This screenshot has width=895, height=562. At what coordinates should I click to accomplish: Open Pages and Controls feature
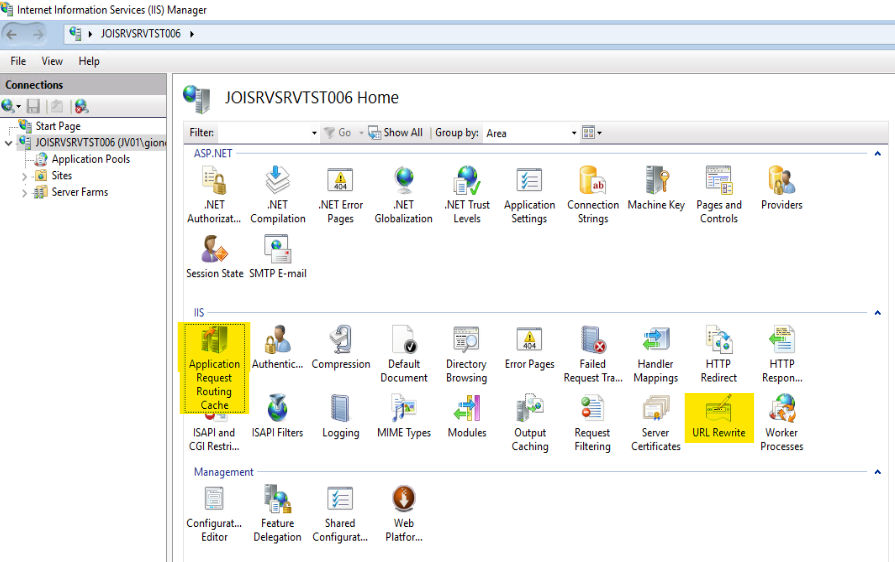point(719,195)
